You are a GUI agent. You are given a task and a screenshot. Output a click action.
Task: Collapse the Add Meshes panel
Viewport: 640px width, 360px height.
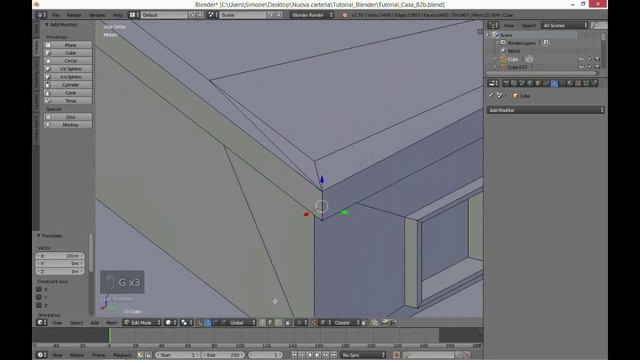pyautogui.click(x=47, y=24)
